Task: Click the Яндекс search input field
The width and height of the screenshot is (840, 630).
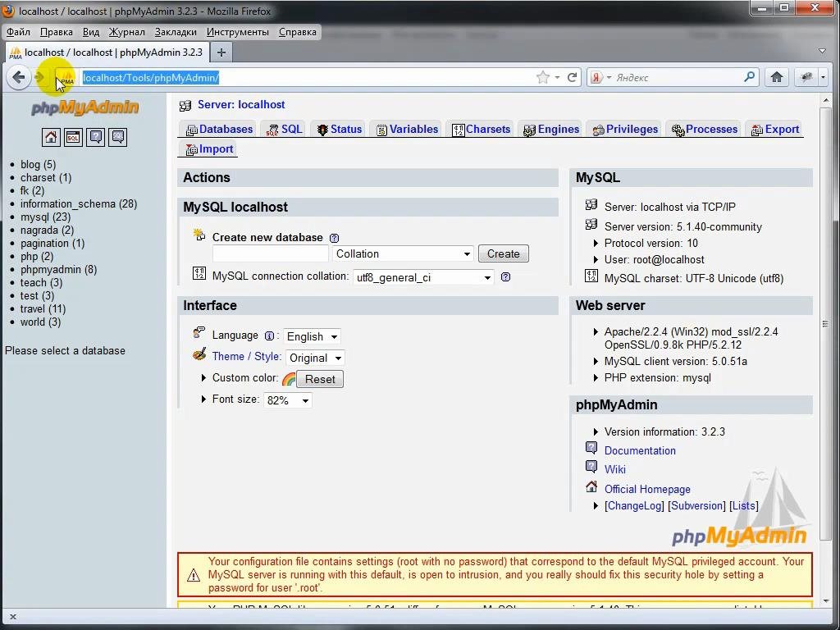Action: [x=678, y=78]
